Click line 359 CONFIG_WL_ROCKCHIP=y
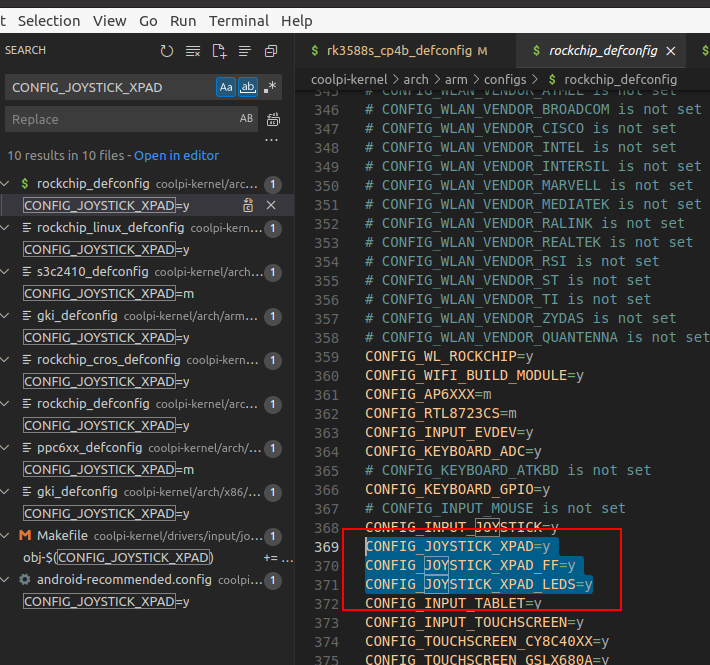Viewport: 710px width, 665px height. tap(449, 356)
